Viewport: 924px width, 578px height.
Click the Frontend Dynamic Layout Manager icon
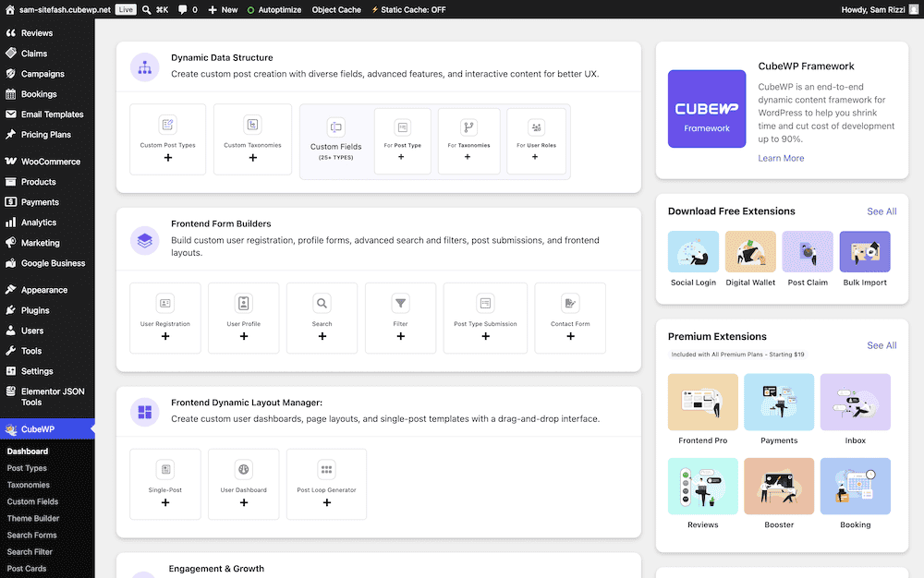(x=144, y=412)
